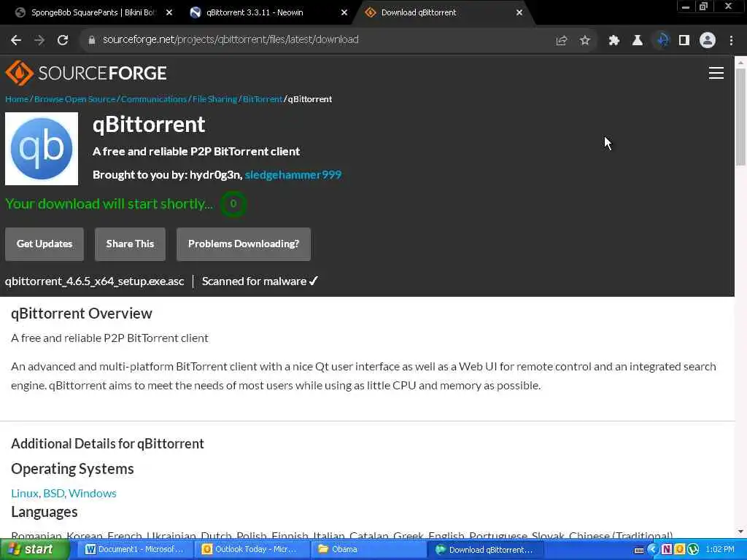747x560 pixels.
Task: Click the qBittorrent Overview heading
Action: pyautogui.click(x=82, y=314)
